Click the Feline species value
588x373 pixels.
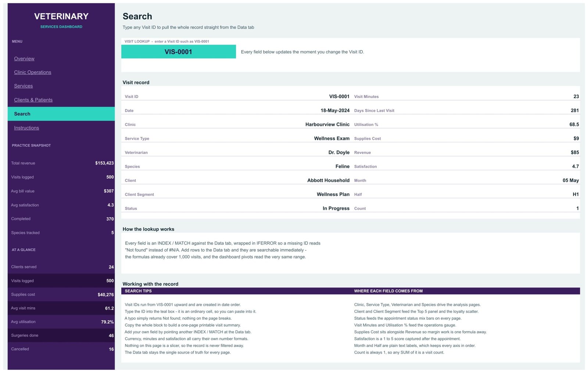tap(343, 166)
